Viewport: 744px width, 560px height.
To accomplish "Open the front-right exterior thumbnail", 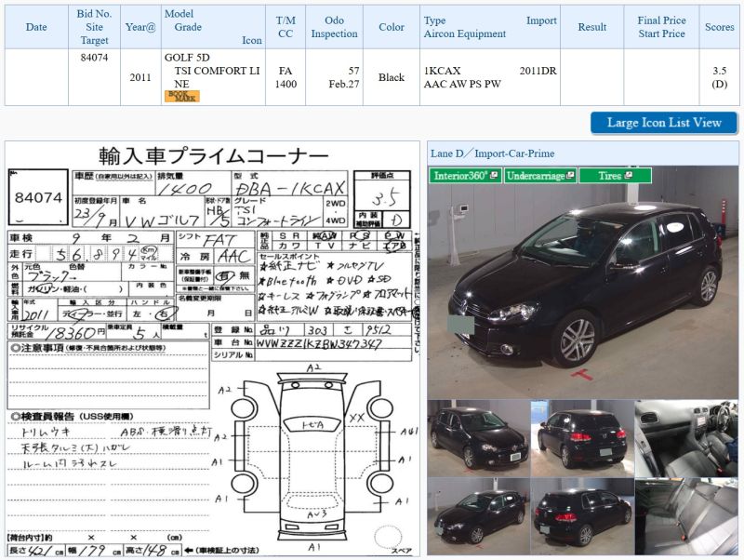I will coord(479,438).
